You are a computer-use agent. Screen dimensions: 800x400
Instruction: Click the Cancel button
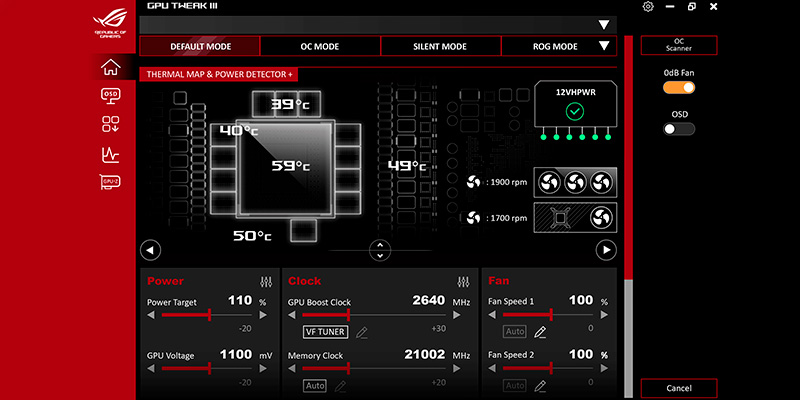pyautogui.click(x=679, y=388)
